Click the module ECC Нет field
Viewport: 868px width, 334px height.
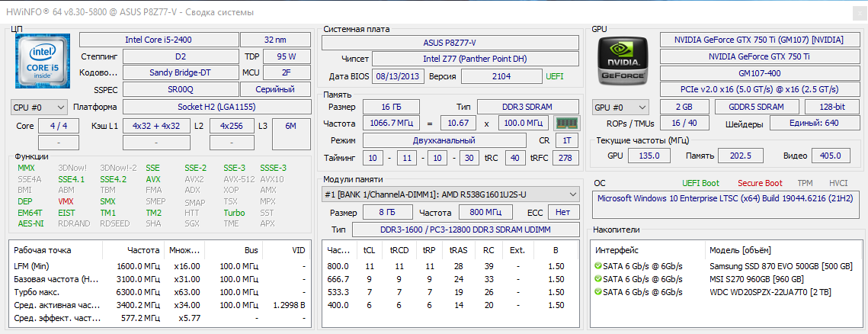(563, 212)
